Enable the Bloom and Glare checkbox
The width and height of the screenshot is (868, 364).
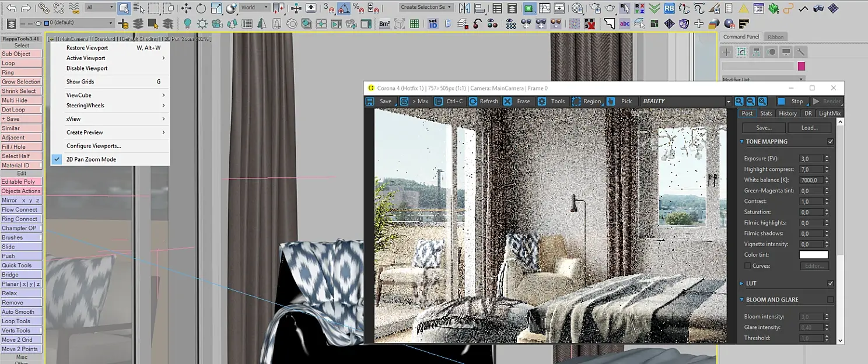(831, 300)
